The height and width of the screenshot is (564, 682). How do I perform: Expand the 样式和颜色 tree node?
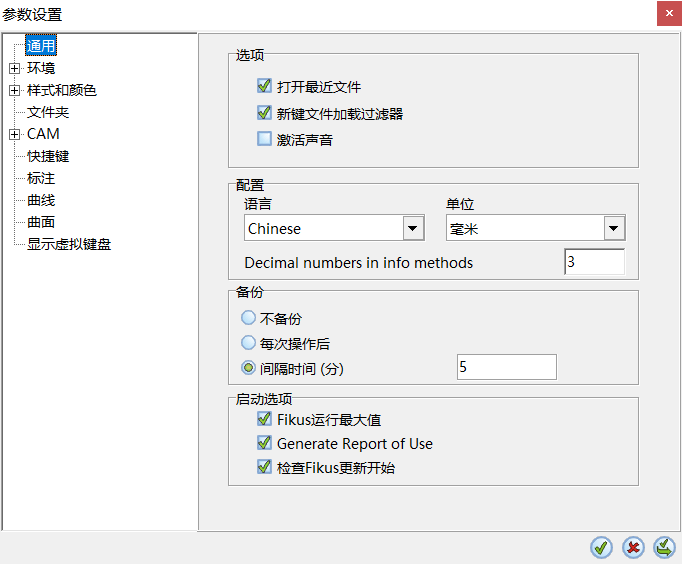pyautogui.click(x=14, y=90)
